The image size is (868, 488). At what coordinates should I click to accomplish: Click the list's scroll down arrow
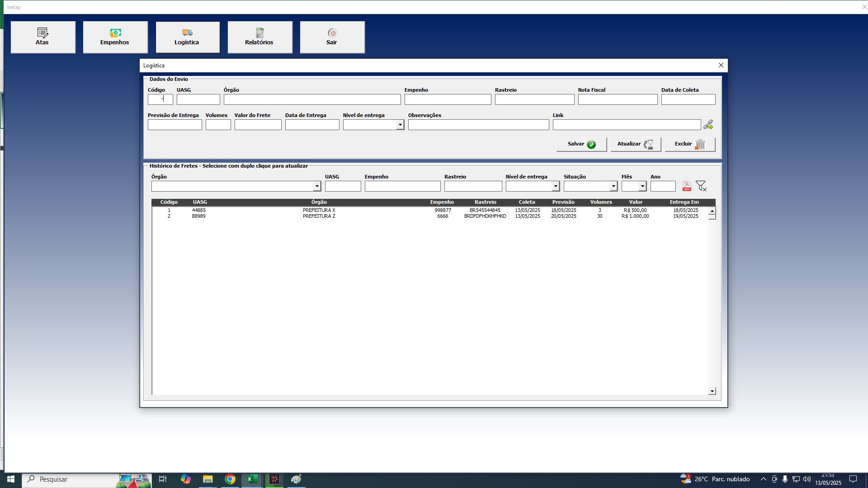[x=712, y=391]
